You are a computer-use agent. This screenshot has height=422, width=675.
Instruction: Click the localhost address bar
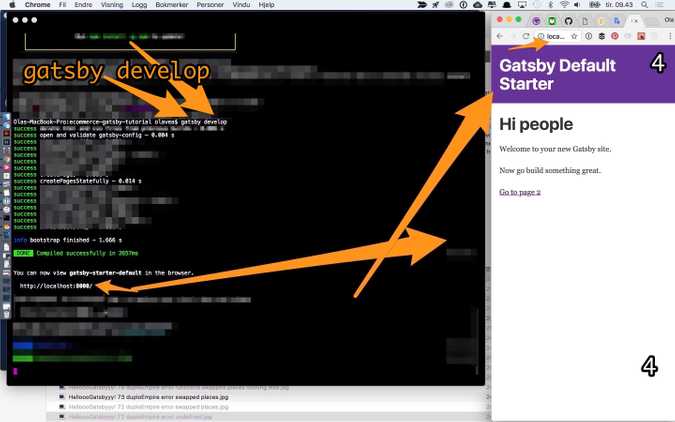pyautogui.click(x=556, y=36)
